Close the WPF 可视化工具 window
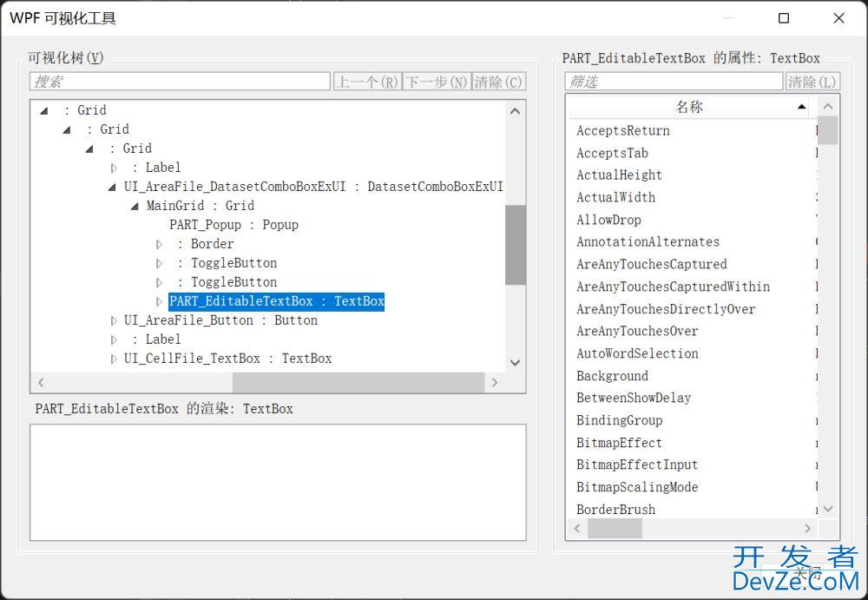The image size is (868, 600). click(x=838, y=18)
